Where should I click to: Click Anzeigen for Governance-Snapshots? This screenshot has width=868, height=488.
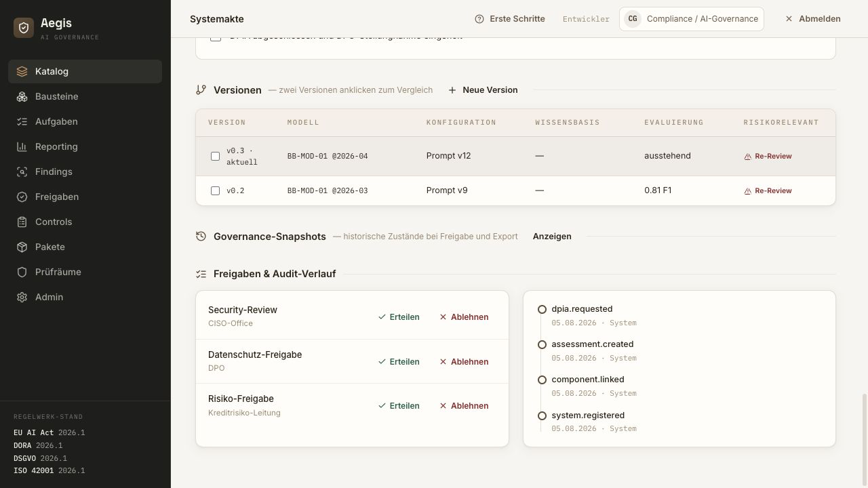click(552, 236)
